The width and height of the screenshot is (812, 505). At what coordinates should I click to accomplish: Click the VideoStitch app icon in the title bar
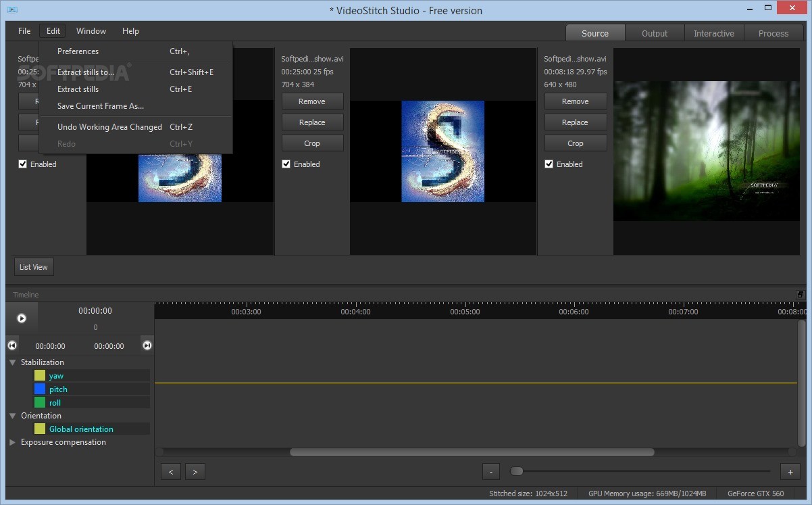click(x=12, y=10)
